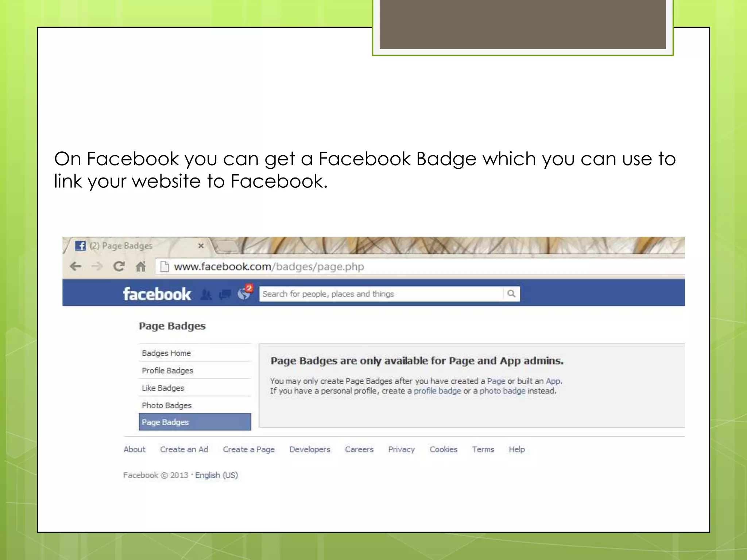Screen dimensions: 747x560
Task: Select the (2) Page Badges tab
Action: [139, 246]
